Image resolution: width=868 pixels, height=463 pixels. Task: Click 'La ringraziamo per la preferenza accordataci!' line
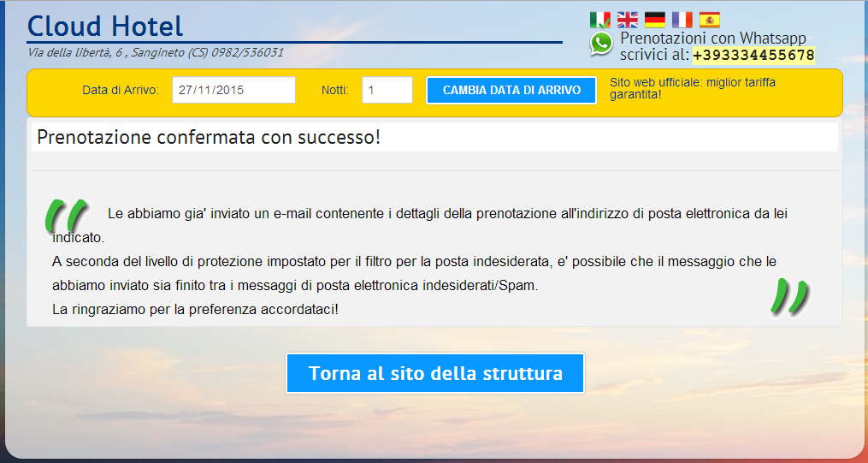[x=196, y=310]
